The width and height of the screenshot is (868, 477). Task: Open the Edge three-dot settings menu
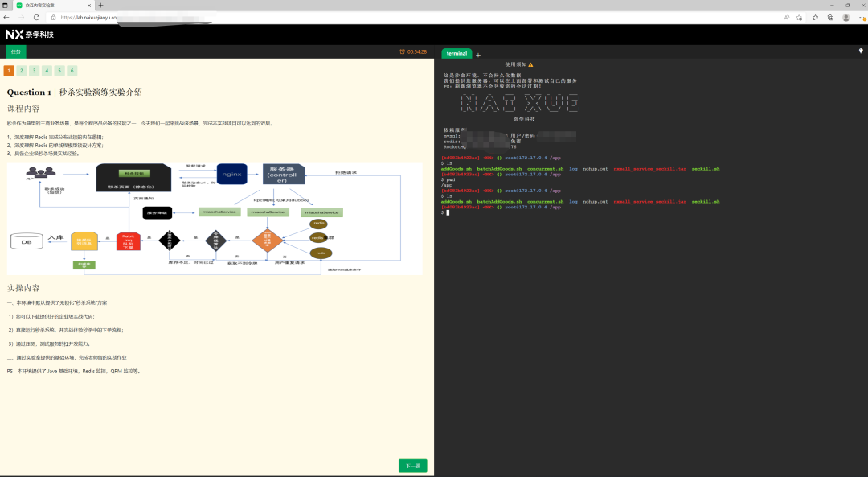863,18
